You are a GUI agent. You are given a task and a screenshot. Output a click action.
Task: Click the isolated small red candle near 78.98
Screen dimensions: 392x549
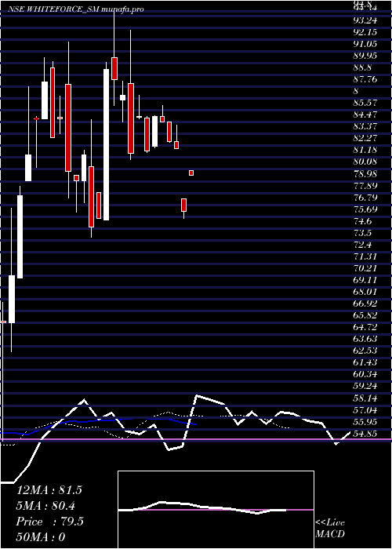(191, 173)
